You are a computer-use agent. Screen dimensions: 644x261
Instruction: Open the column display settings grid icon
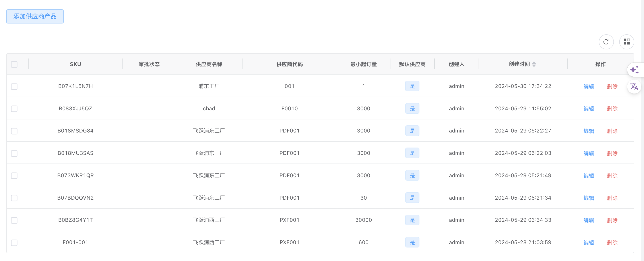[x=626, y=42]
